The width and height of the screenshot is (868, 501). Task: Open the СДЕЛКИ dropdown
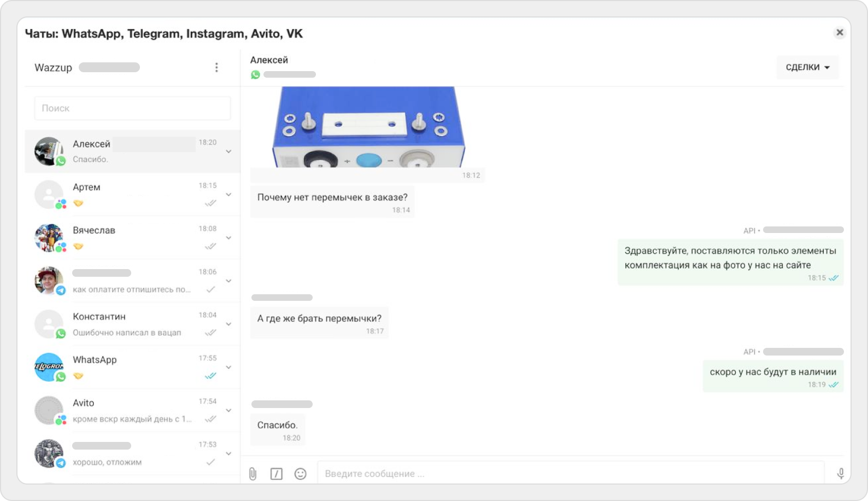click(807, 67)
